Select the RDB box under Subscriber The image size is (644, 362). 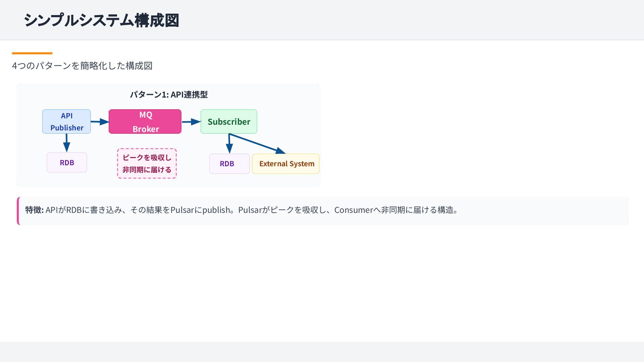[x=229, y=164]
